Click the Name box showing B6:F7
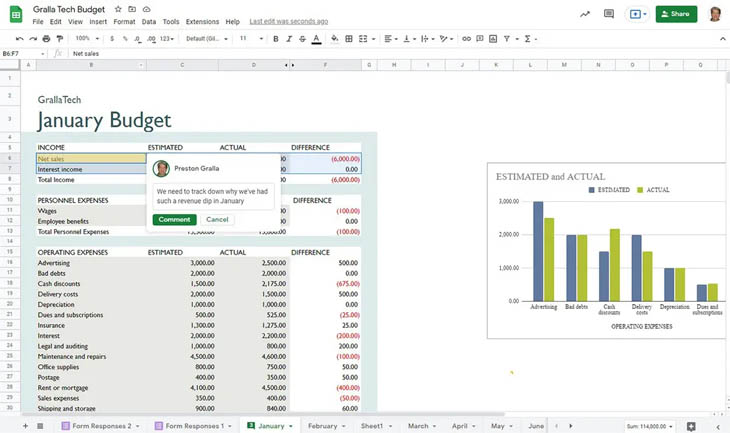Screen dimensions: 730x433 pyautogui.click(x=23, y=54)
